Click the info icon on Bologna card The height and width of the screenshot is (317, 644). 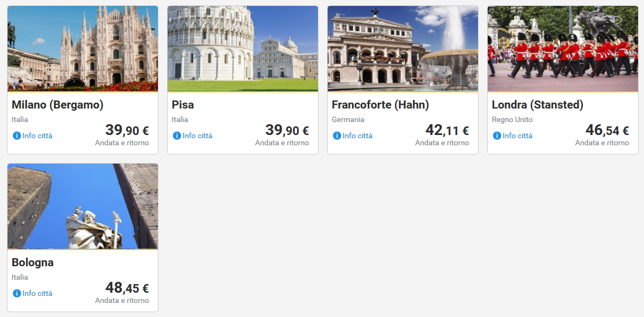point(17,293)
